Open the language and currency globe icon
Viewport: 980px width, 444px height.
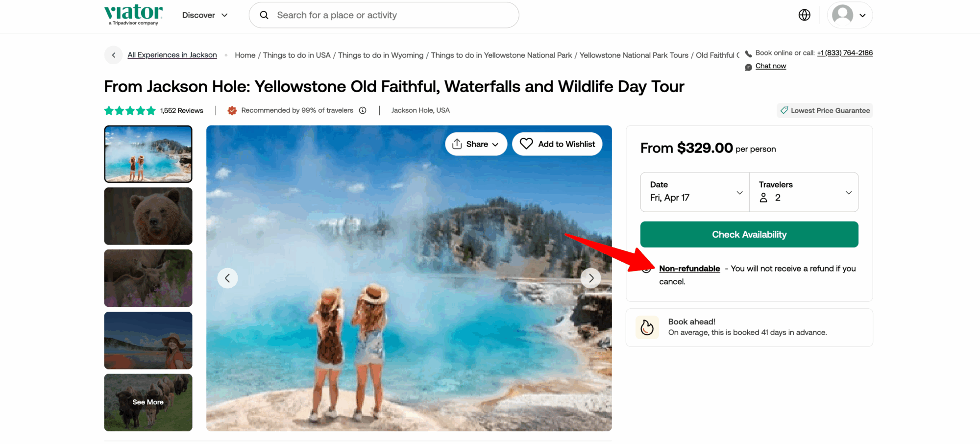click(x=804, y=15)
